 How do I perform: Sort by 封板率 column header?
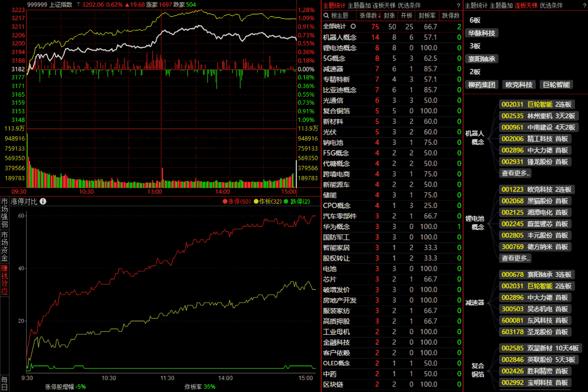tap(426, 15)
